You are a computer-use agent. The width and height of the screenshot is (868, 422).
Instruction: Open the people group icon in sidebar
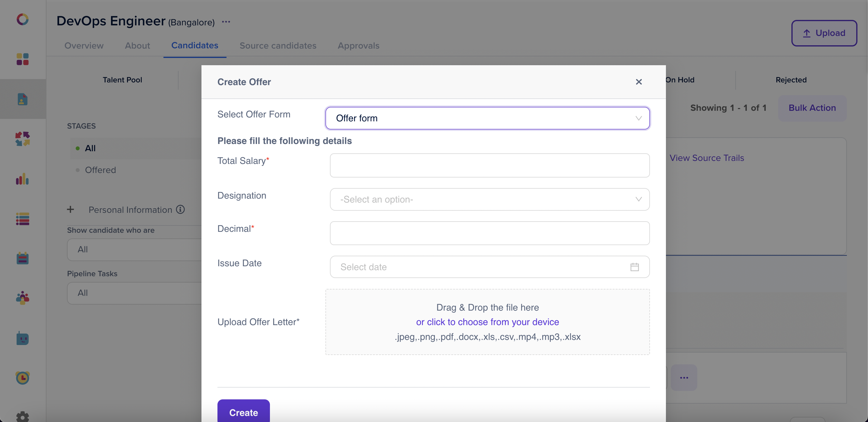23,298
